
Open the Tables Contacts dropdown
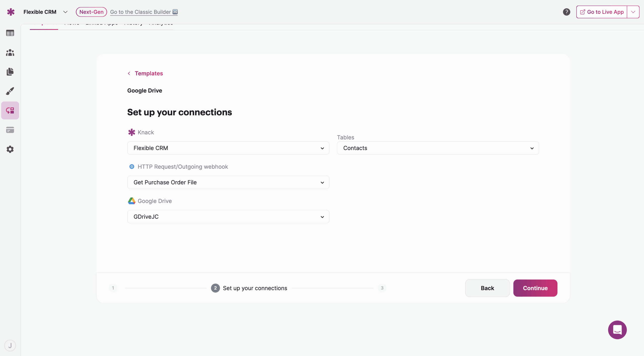click(x=438, y=148)
